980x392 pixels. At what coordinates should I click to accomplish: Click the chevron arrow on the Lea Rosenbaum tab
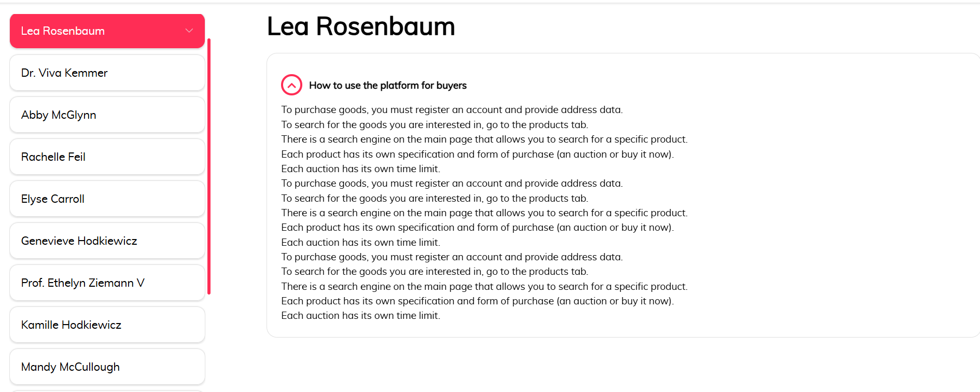click(189, 31)
